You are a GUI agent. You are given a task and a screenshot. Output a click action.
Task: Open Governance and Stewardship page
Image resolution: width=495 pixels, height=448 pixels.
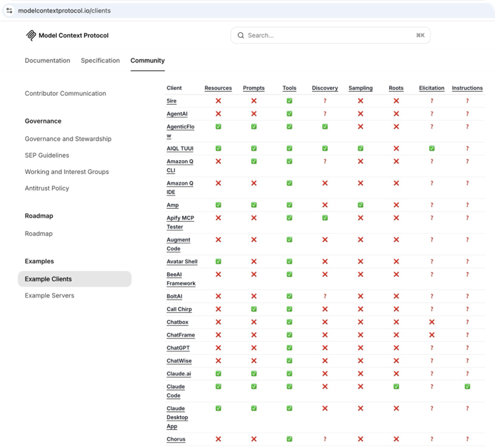pos(68,139)
